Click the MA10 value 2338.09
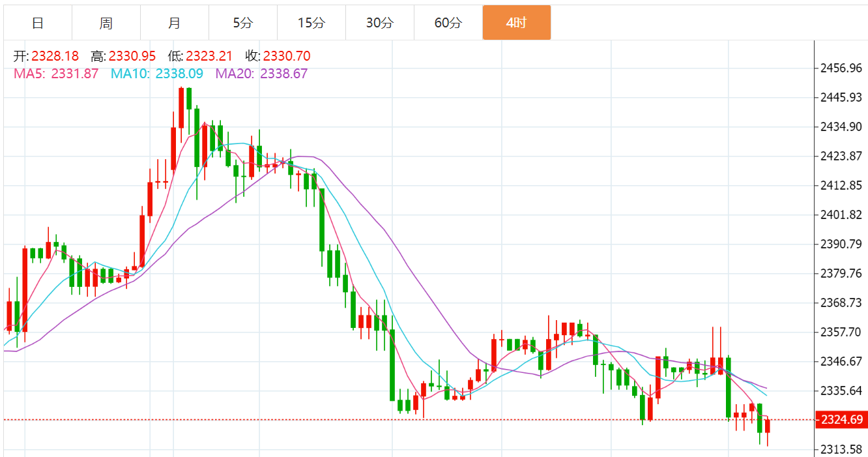The height and width of the screenshot is (457, 868). [x=179, y=74]
